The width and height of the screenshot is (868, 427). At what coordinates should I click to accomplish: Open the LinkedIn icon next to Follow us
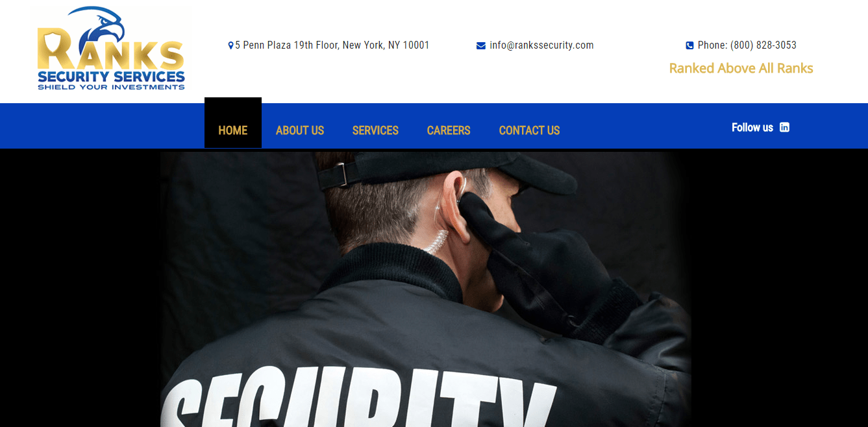pyautogui.click(x=784, y=127)
